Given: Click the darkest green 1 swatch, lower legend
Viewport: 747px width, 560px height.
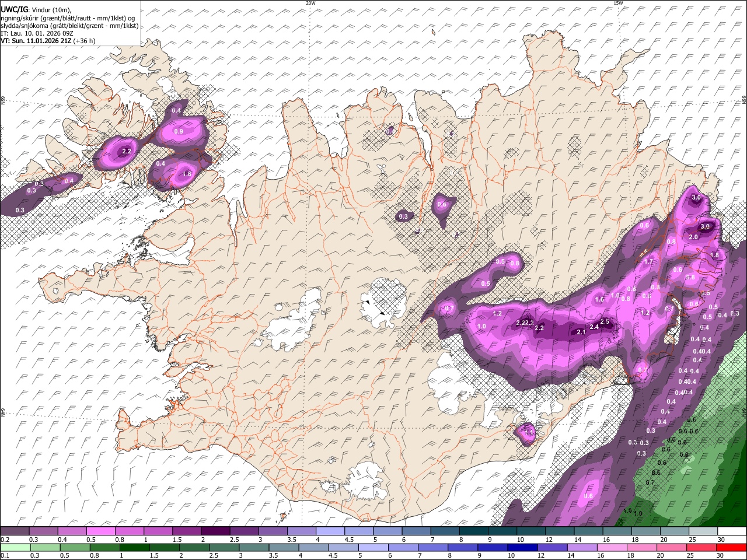Looking at the screenshot, I should 134,547.
